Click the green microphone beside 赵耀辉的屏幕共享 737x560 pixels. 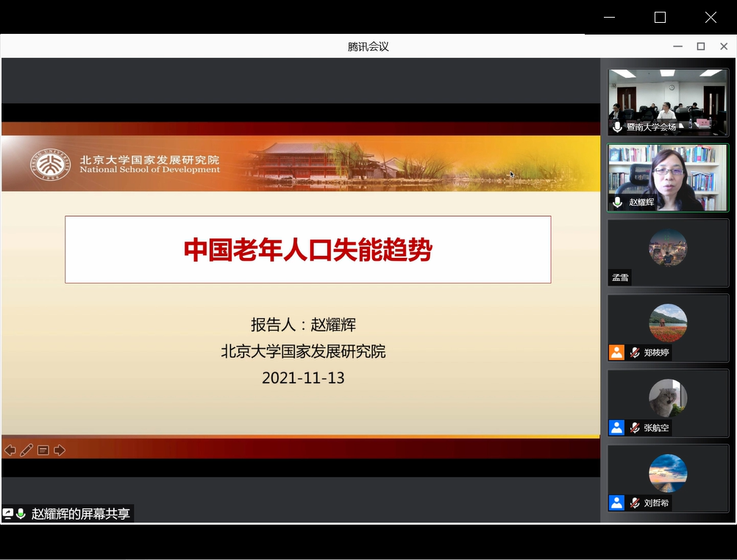tap(21, 514)
